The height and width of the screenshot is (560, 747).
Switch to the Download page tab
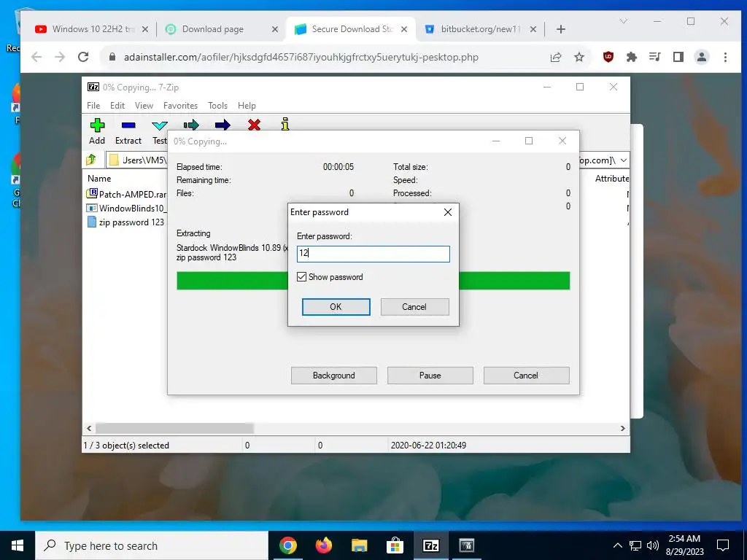coord(220,29)
